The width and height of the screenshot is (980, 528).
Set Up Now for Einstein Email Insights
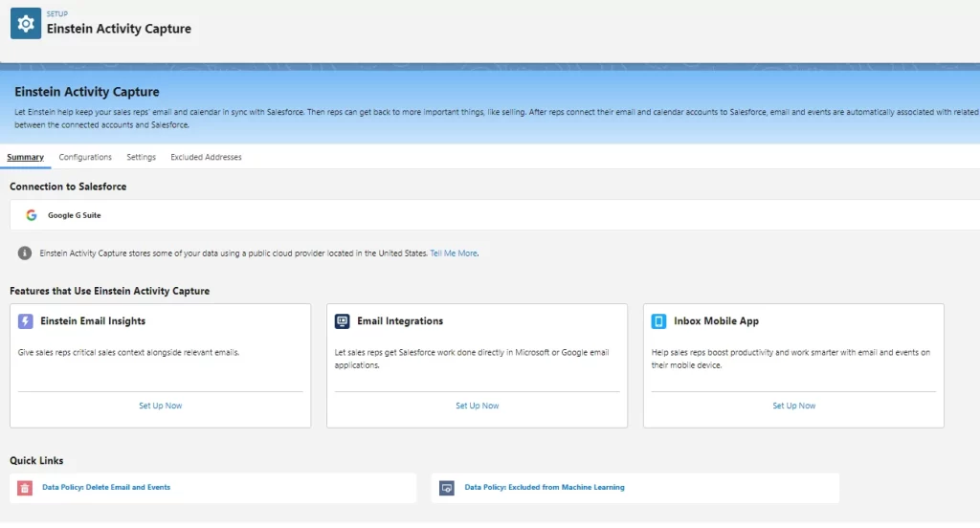tap(160, 406)
